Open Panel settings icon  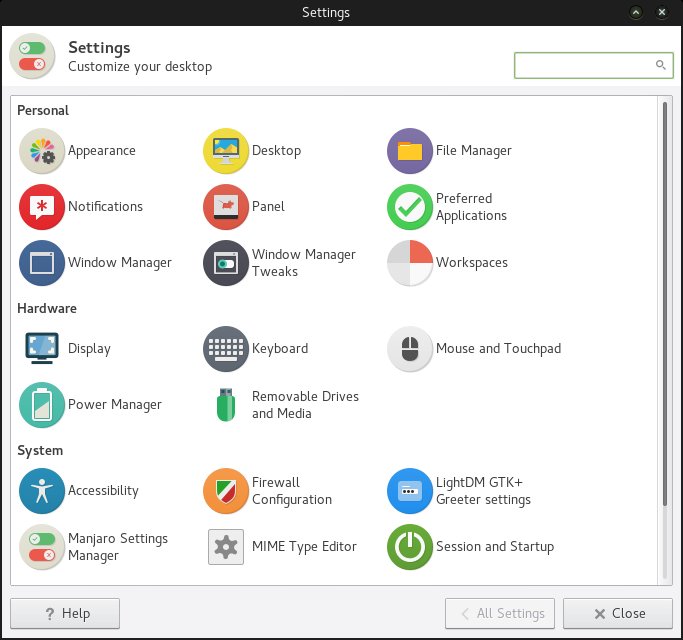coord(226,207)
